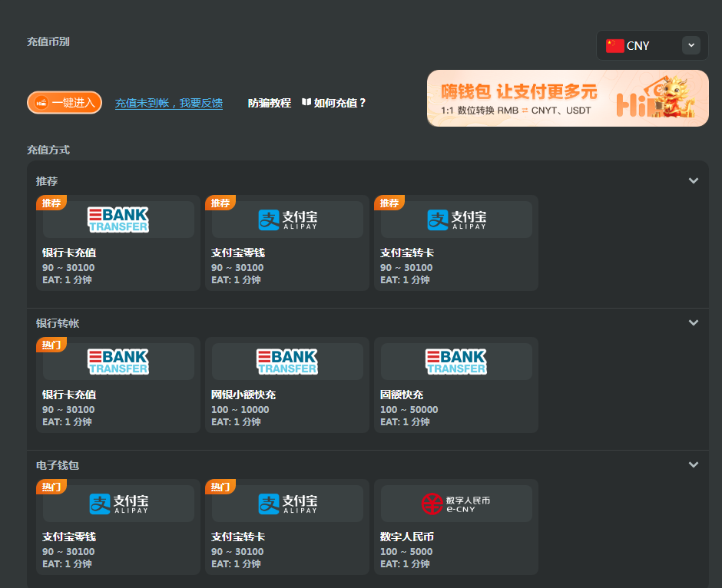Choose the Alipay 支付宝转卡 logo in 推荐 section
Viewport: 722px width, 588px height.
[456, 220]
